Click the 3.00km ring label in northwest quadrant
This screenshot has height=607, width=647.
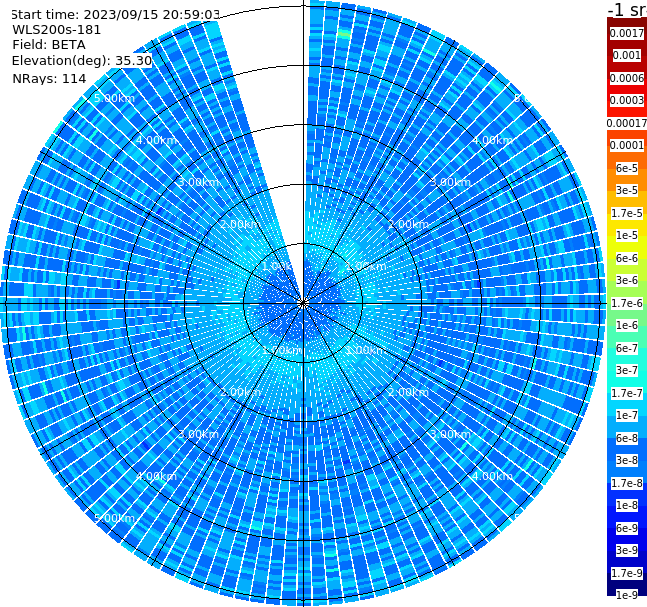point(198,182)
